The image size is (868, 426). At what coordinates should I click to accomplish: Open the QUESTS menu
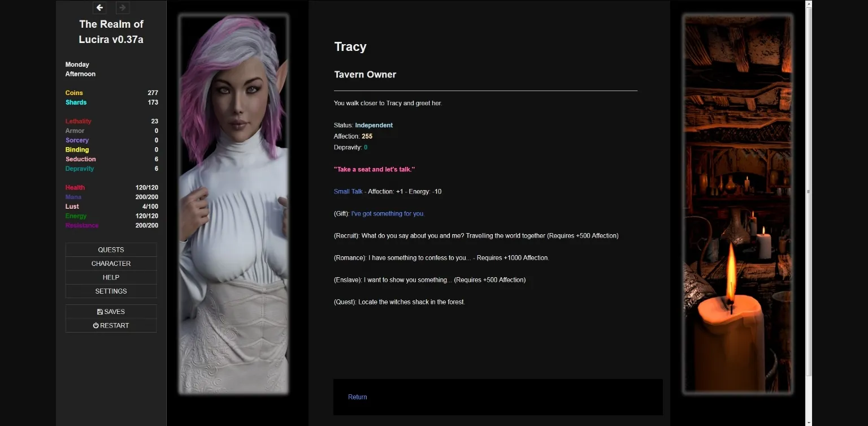click(111, 249)
